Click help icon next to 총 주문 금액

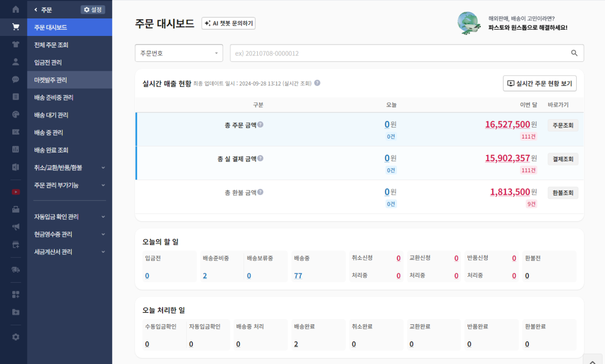click(260, 125)
